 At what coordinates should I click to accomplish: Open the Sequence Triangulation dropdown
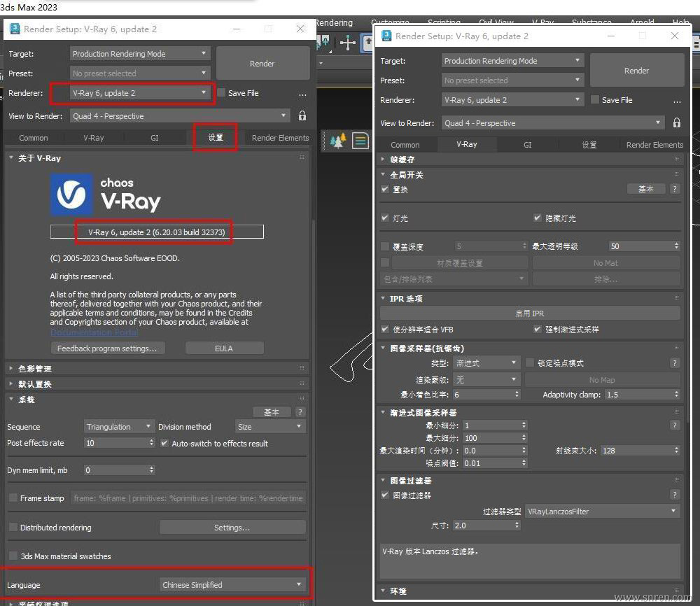(x=119, y=427)
